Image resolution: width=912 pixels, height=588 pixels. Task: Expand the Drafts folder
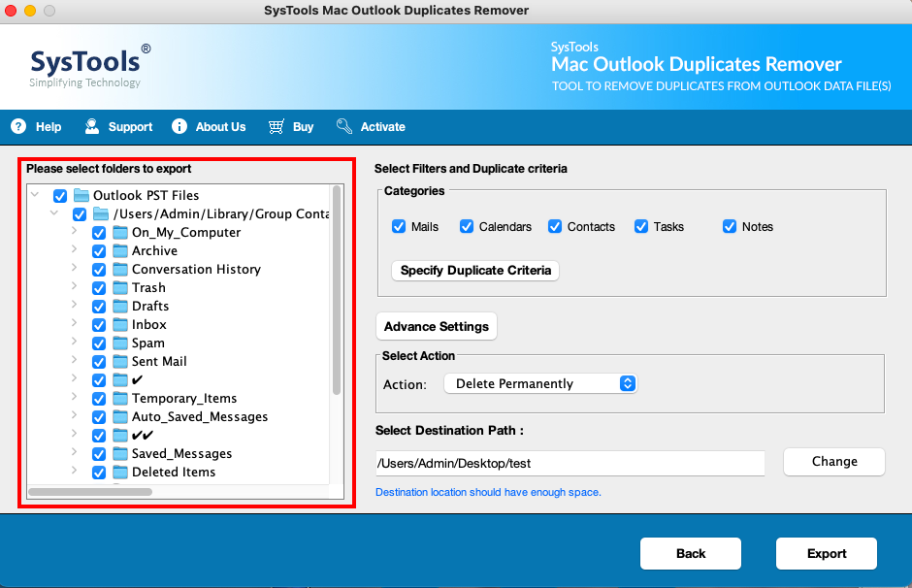[74, 304]
